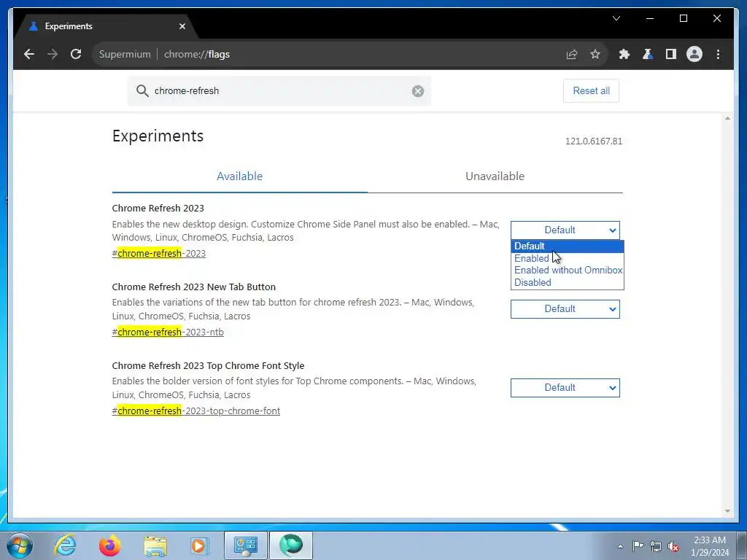
Task: Go back with the browser back arrow
Action: click(29, 54)
